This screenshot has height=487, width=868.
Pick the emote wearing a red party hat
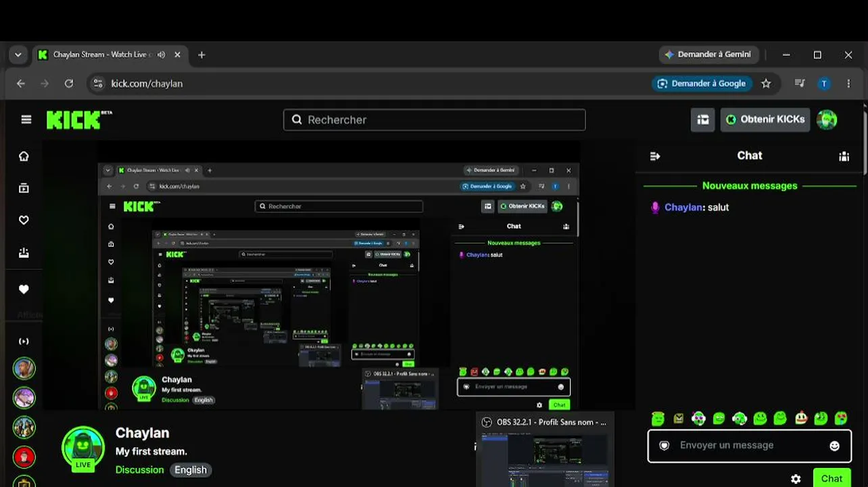point(800,418)
